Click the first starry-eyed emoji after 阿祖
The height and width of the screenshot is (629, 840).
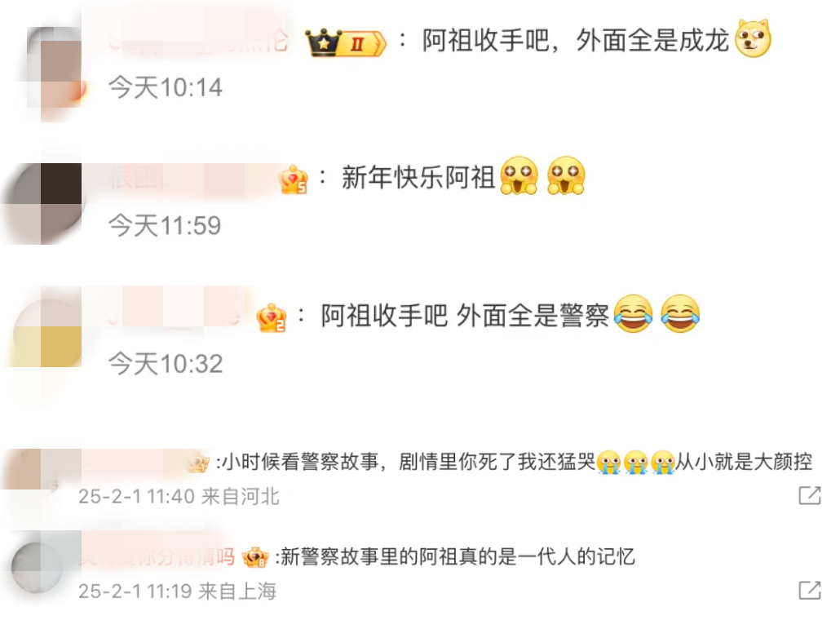pos(519,175)
